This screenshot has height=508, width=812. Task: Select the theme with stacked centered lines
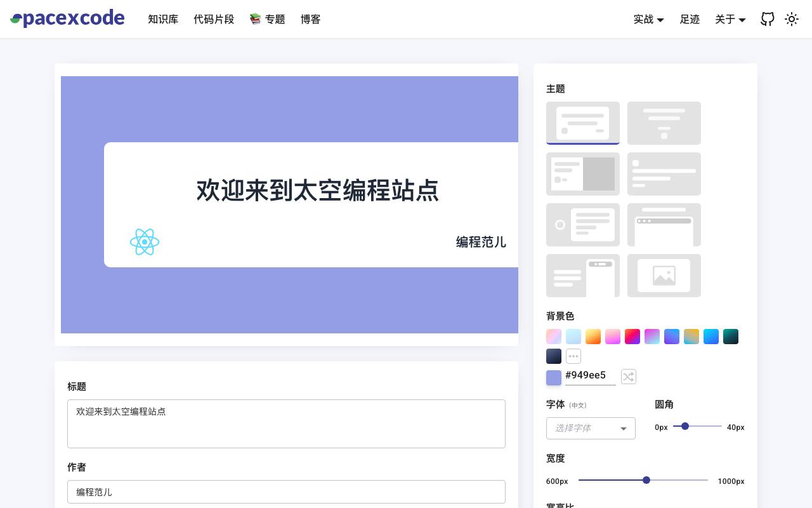664,123
